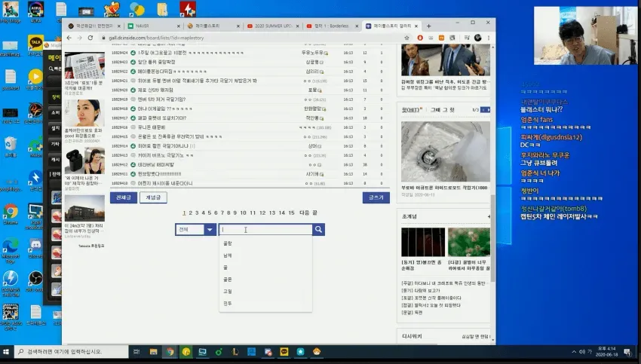Click the orange extension icon in Chrome toolbar

[x=441, y=38]
